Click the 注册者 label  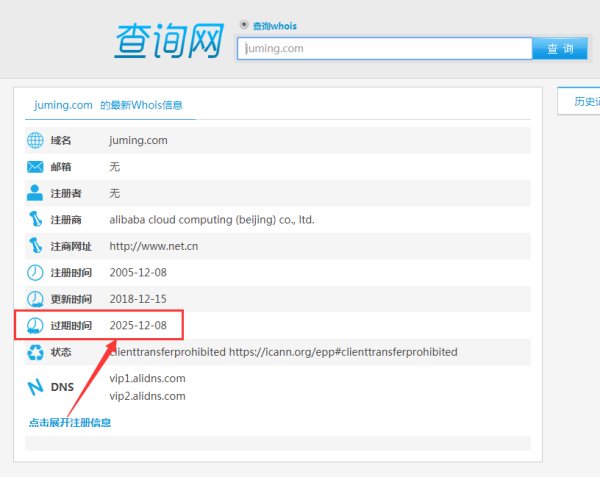click(66, 193)
